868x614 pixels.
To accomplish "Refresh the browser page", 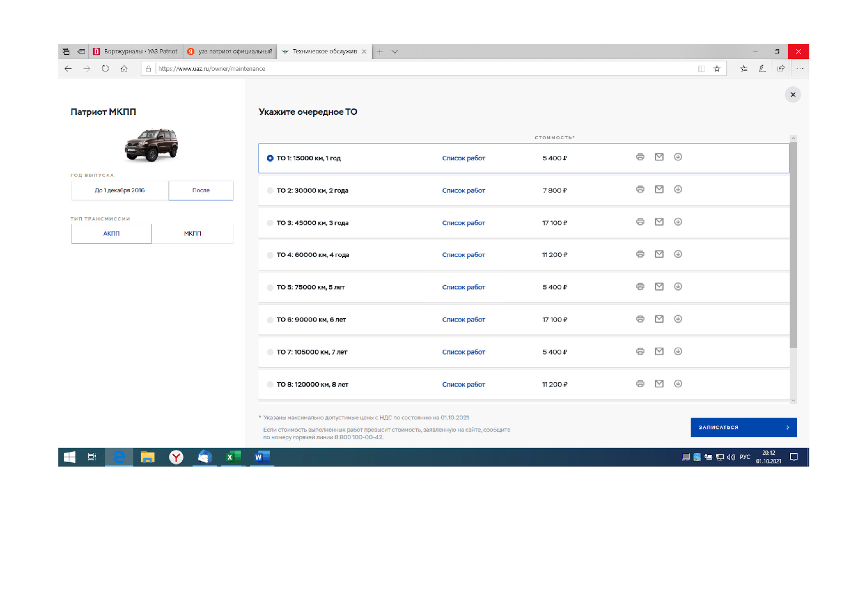I will [105, 69].
